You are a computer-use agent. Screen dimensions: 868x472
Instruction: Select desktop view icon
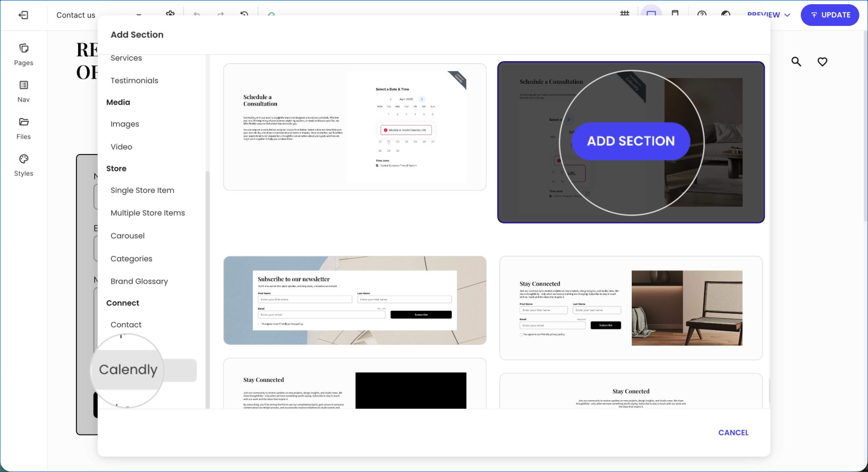tap(651, 13)
